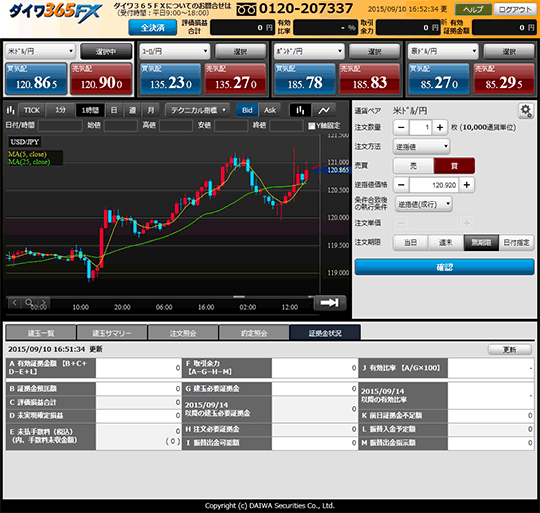This screenshot has width=540, height=513.
Task: Increase stop price 120.920 with plus button
Action: pyautogui.click(x=467, y=185)
